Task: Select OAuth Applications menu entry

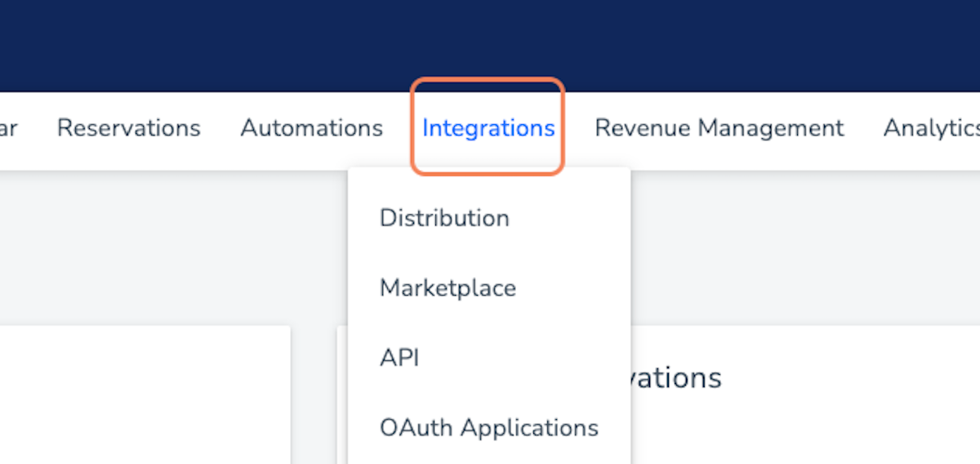Action: [488, 427]
